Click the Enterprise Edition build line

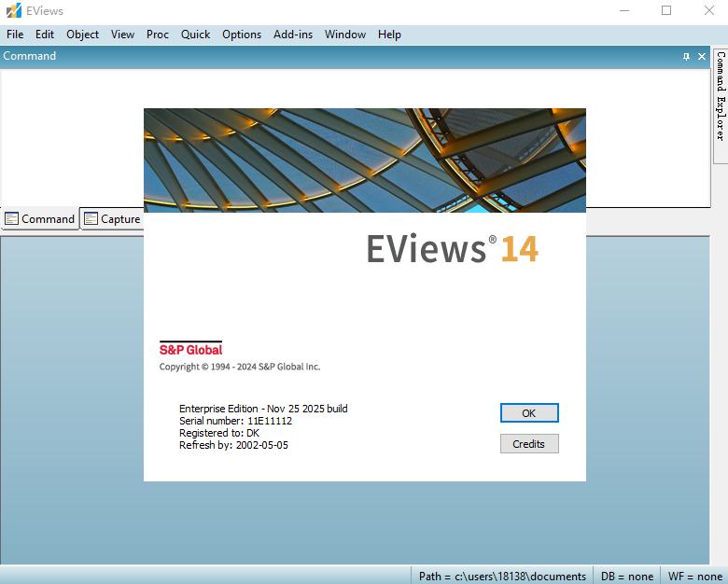click(263, 409)
